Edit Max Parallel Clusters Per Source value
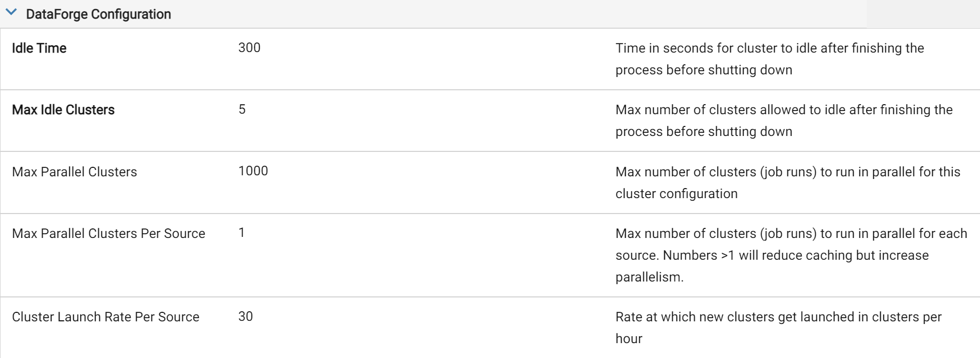 click(x=241, y=233)
